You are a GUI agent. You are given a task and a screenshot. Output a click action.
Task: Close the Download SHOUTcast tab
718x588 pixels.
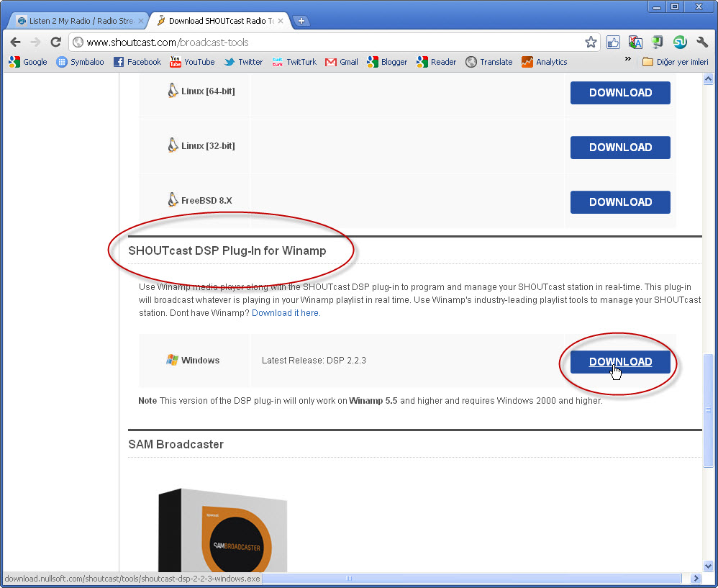(x=281, y=21)
